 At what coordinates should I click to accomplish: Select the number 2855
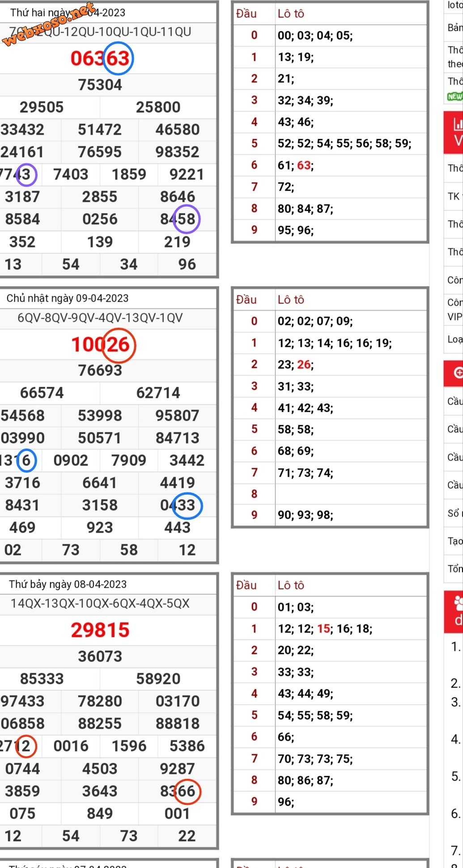pos(100,197)
